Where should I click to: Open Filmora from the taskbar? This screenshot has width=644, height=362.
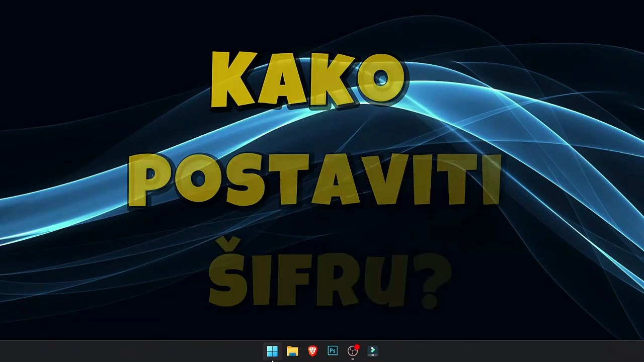pyautogui.click(x=373, y=351)
